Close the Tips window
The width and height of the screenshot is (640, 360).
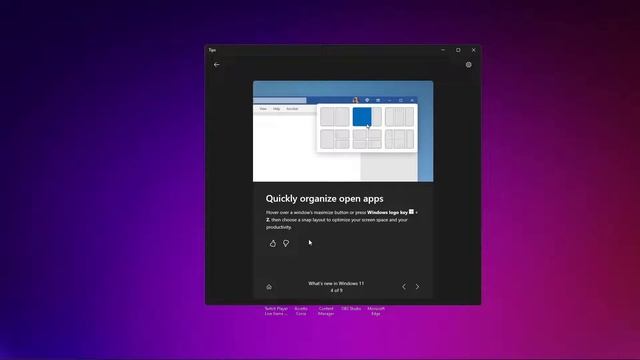point(473,50)
